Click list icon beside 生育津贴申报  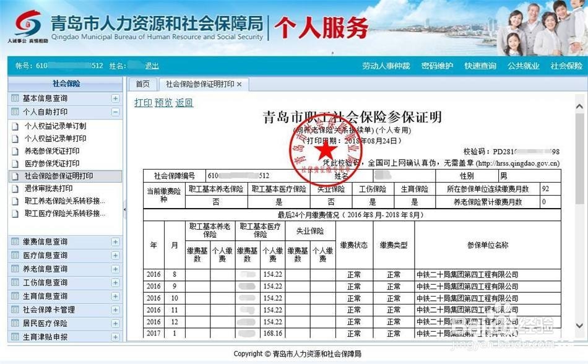[15, 337]
